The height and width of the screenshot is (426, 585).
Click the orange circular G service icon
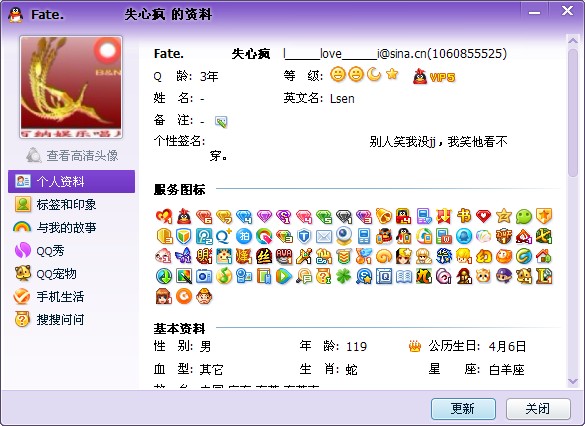(184, 297)
